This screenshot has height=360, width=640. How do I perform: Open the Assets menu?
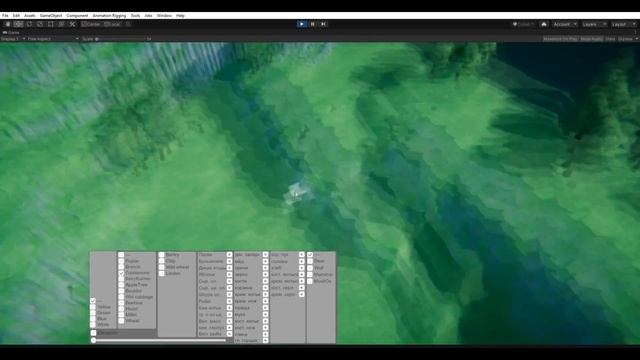pos(30,16)
